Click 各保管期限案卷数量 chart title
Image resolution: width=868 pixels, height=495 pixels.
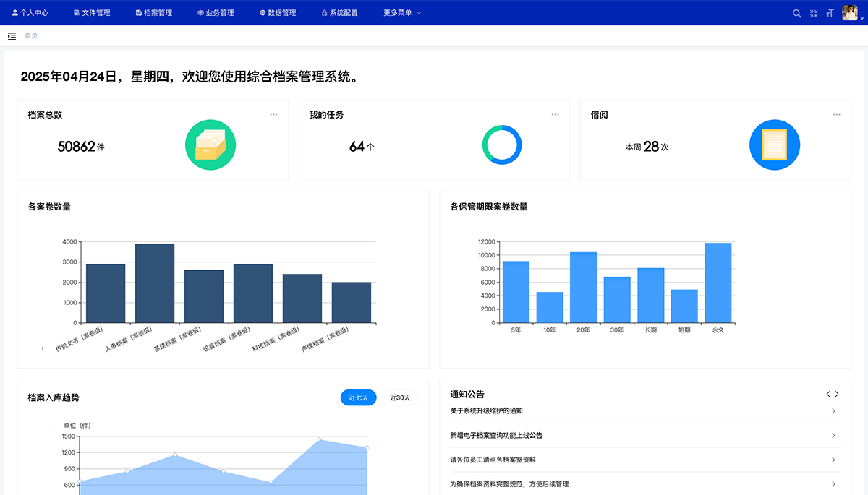pyautogui.click(x=489, y=207)
